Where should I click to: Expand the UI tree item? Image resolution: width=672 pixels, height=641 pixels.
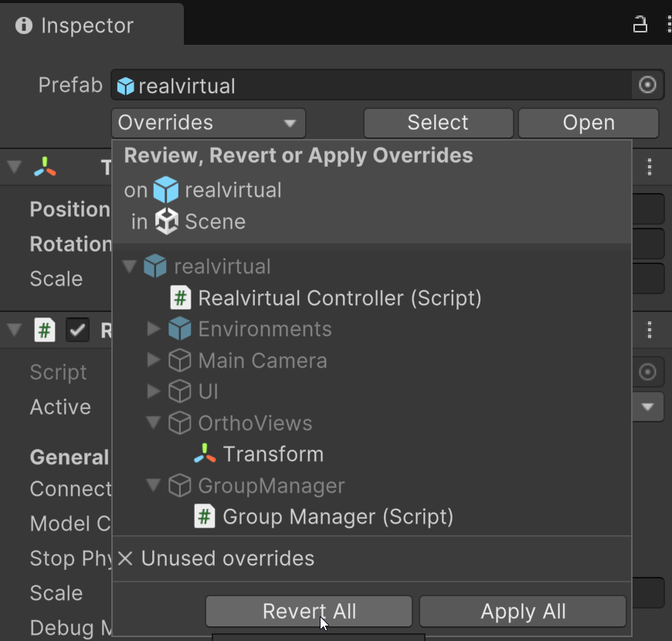154,392
